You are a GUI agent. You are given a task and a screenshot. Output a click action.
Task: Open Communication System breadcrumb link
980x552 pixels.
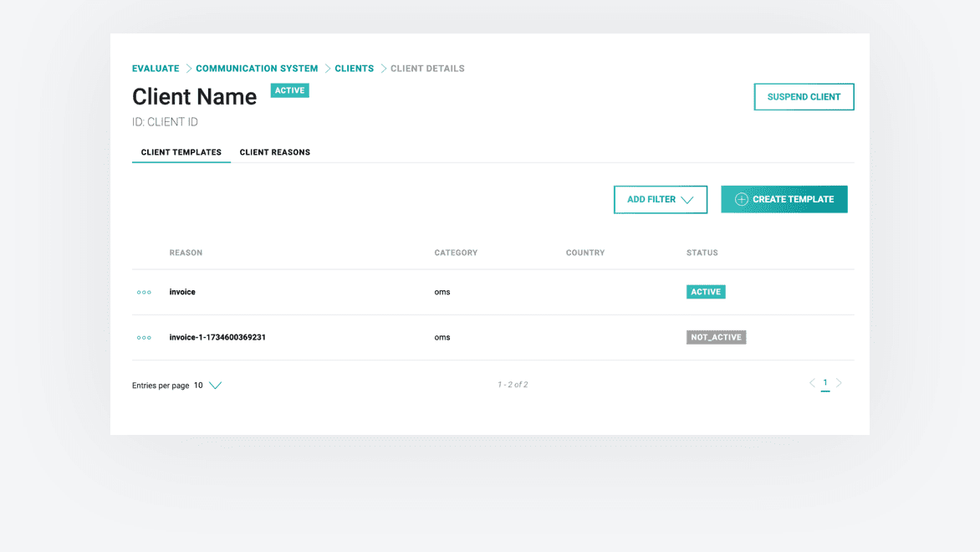point(257,69)
